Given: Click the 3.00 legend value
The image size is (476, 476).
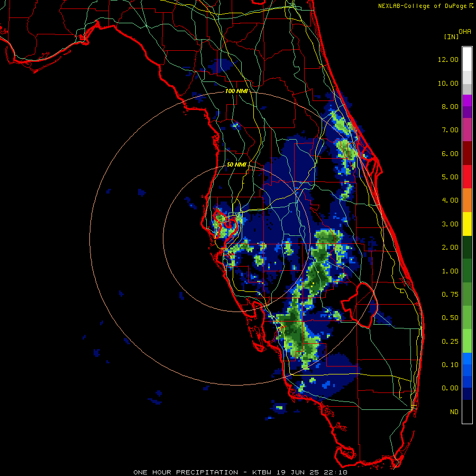Looking at the screenshot, I should point(450,224).
